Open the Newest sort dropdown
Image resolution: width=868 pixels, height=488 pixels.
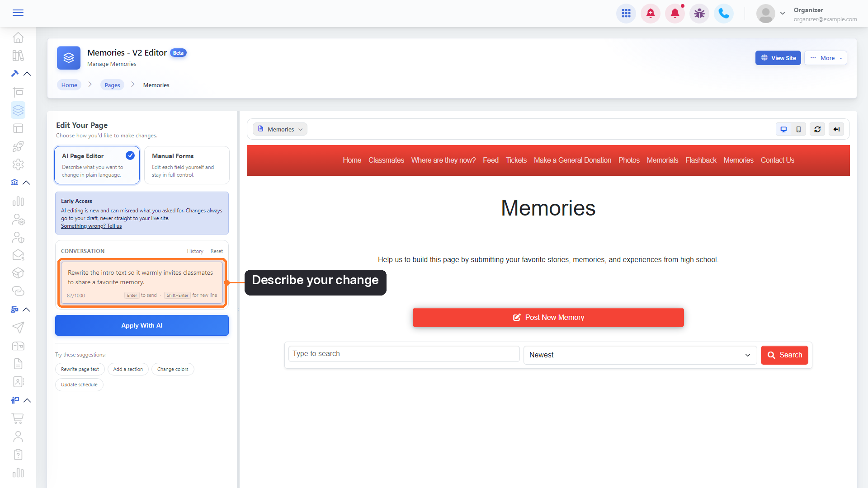[x=640, y=355]
